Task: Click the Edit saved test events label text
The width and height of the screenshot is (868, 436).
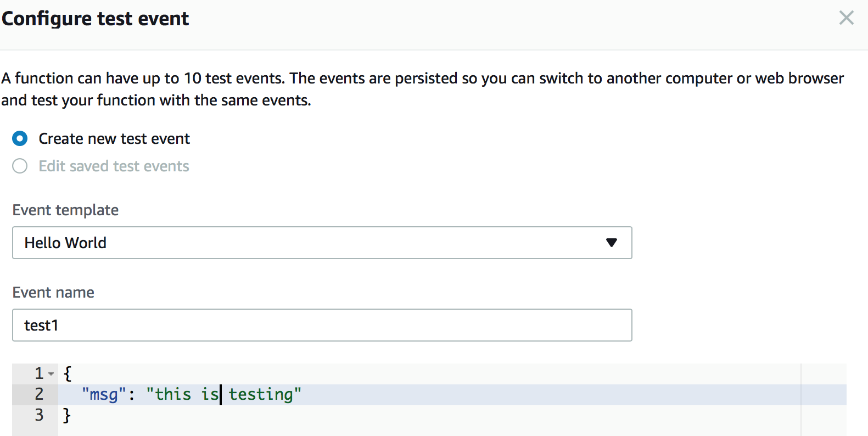Action: 114,166
